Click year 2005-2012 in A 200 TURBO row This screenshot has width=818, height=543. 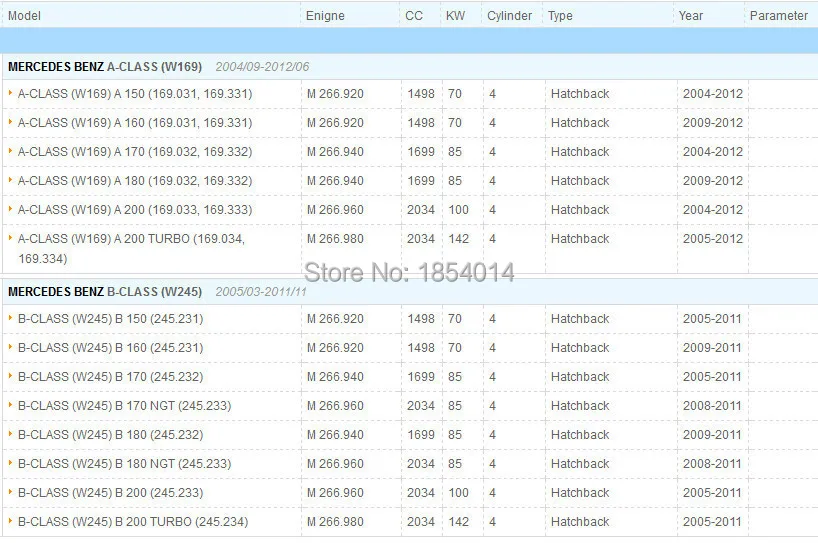pyautogui.click(x=713, y=239)
